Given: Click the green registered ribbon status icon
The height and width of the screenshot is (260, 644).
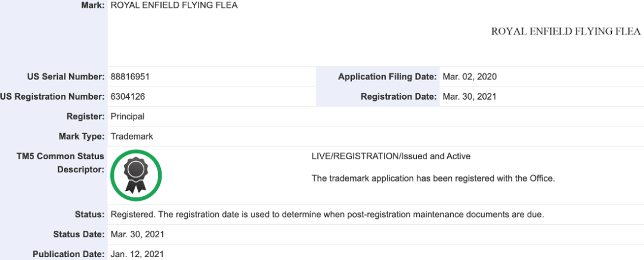Looking at the screenshot, I should click(137, 175).
